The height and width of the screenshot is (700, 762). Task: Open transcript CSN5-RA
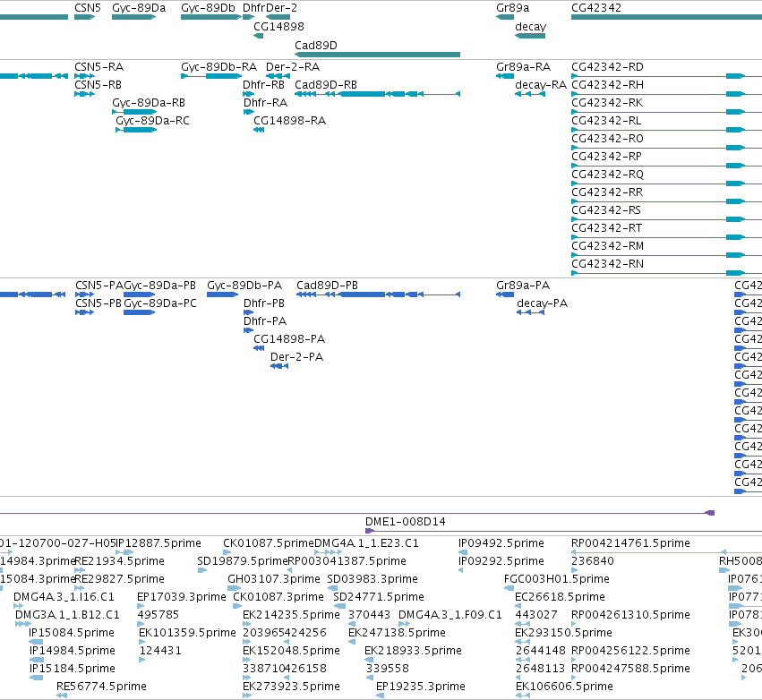coord(99,67)
